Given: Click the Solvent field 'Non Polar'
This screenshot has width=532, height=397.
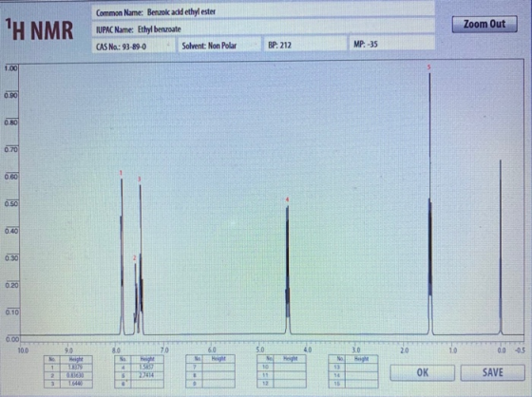Looking at the screenshot, I should pyautogui.click(x=219, y=46).
